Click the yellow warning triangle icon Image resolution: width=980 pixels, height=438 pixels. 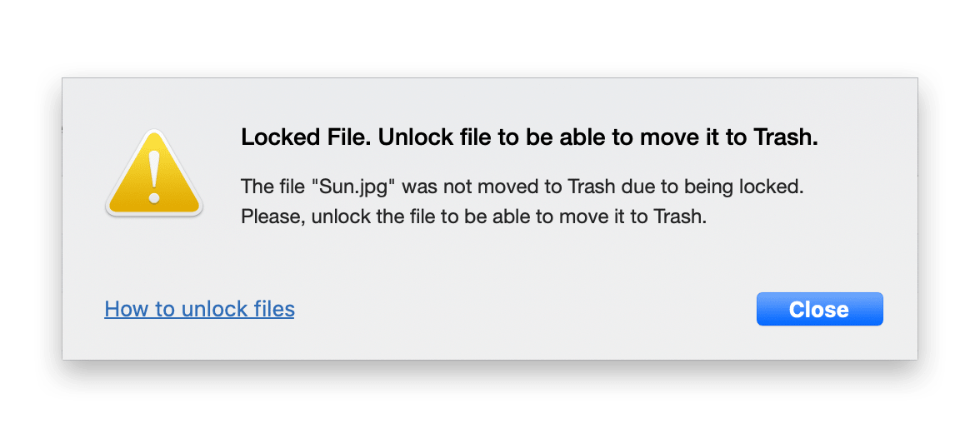153,174
